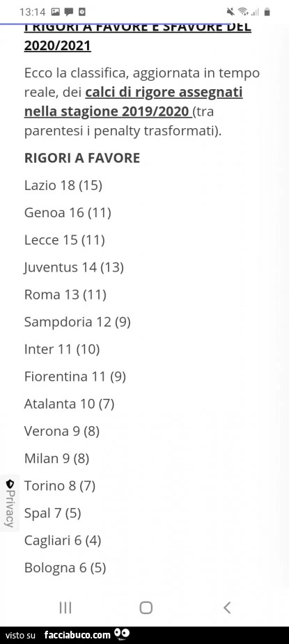Open the '2020/2021' heading link
This screenshot has height=644, width=289.
point(58,45)
